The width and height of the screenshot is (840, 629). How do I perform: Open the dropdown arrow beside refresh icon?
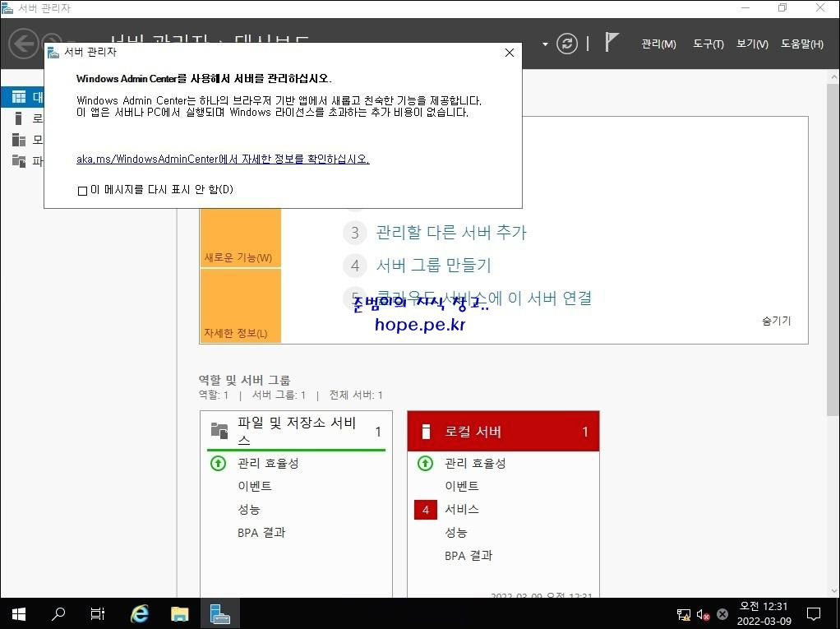[545, 44]
